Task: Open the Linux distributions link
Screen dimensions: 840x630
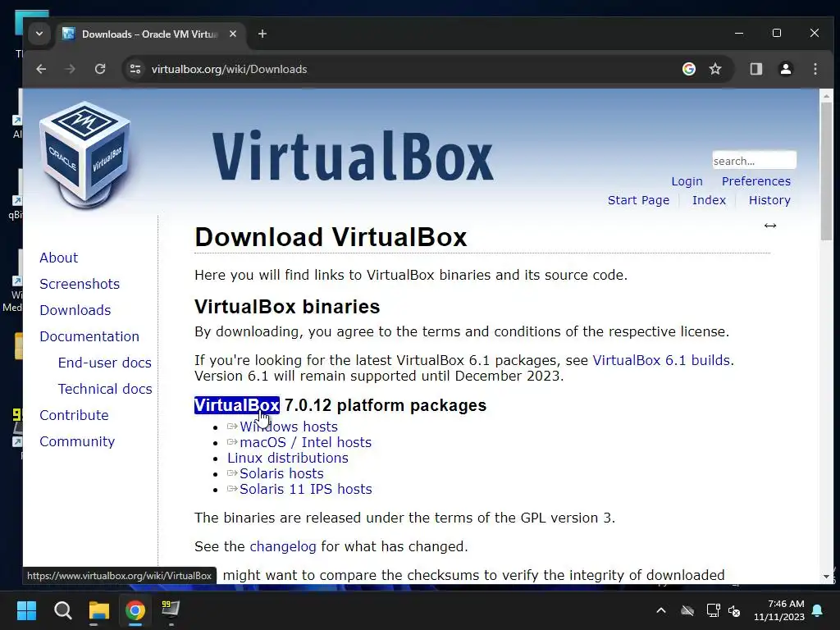Action: point(288,458)
